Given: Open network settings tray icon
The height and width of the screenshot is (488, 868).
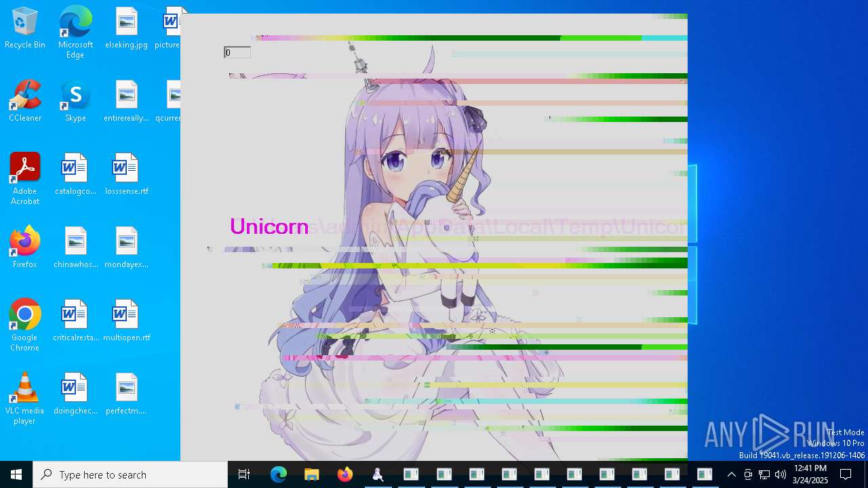Looking at the screenshot, I should 764,474.
